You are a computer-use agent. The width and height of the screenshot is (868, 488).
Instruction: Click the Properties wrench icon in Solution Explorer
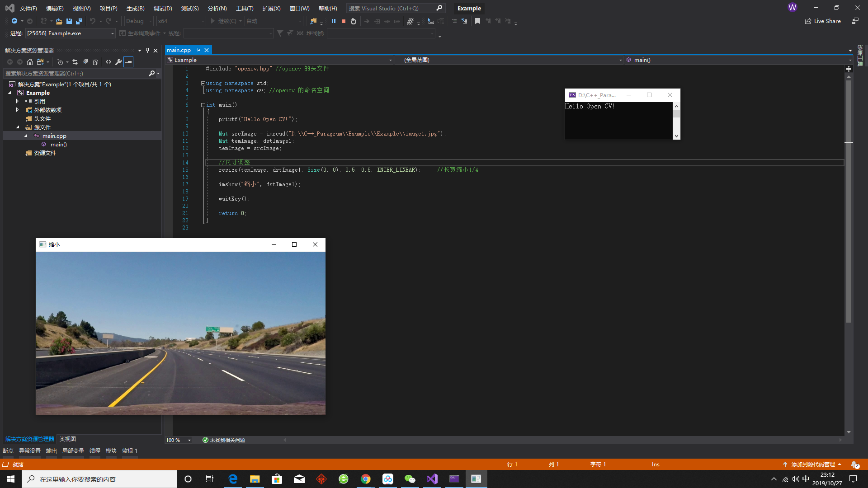(118, 62)
